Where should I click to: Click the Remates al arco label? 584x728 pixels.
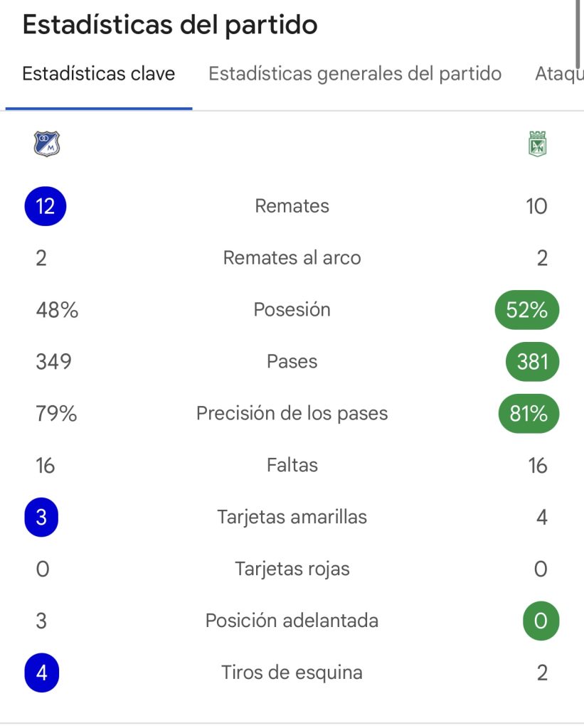tap(292, 257)
